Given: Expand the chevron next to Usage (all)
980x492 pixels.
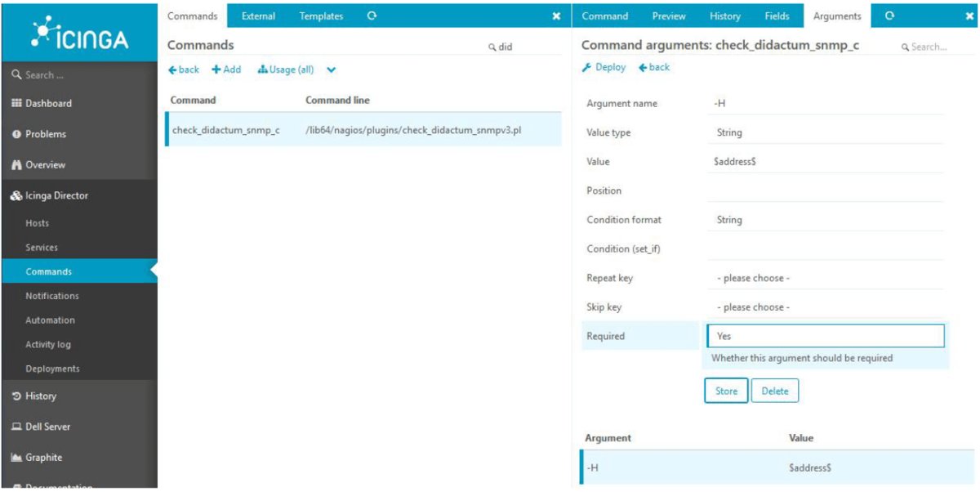Looking at the screenshot, I should [331, 70].
